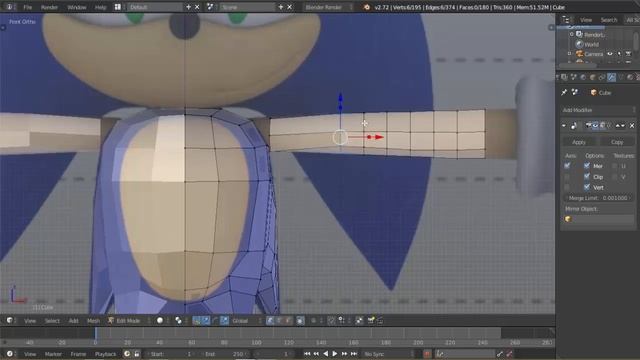Add a new screen layout with plus button

click(189, 7)
